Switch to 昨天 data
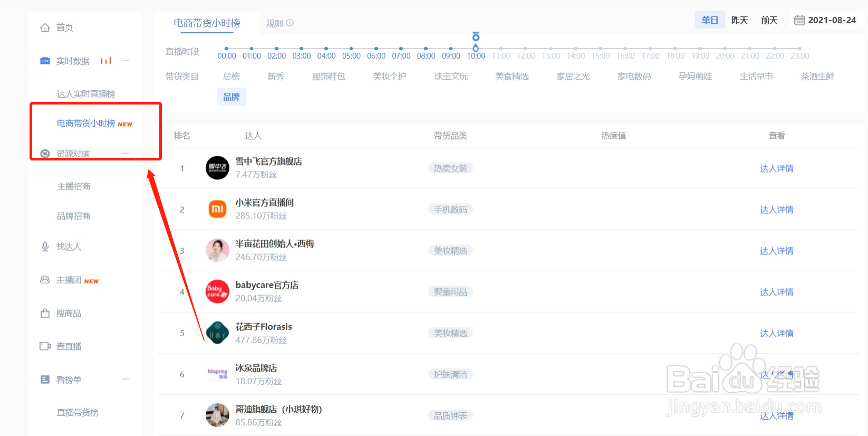The image size is (868, 436). pos(739,20)
